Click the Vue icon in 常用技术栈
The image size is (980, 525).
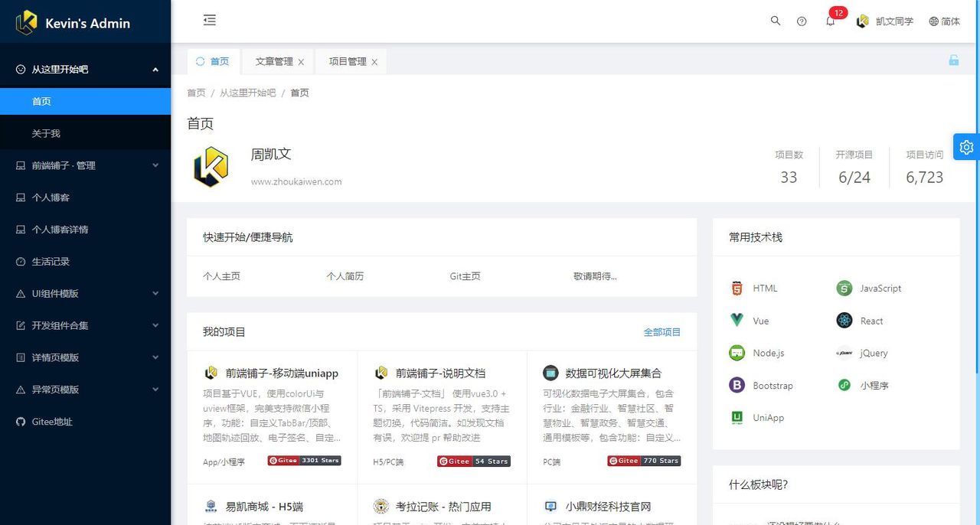click(x=736, y=320)
